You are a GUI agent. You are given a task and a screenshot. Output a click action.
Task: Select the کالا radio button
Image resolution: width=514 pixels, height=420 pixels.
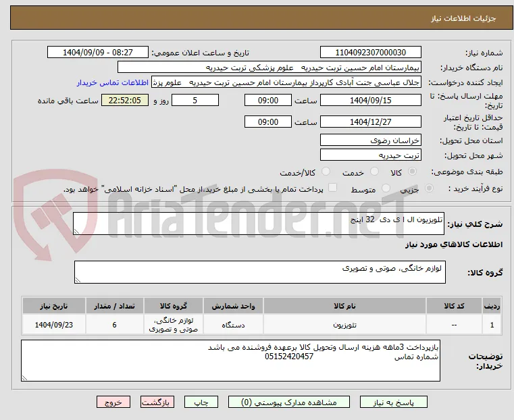pyautogui.click(x=413, y=172)
